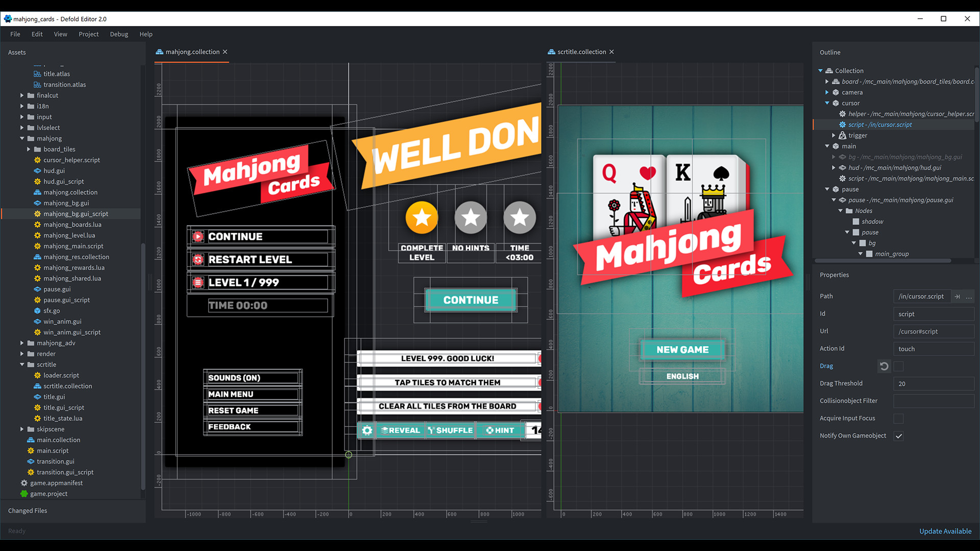Click the trigger icon under cursor node

[x=843, y=135]
